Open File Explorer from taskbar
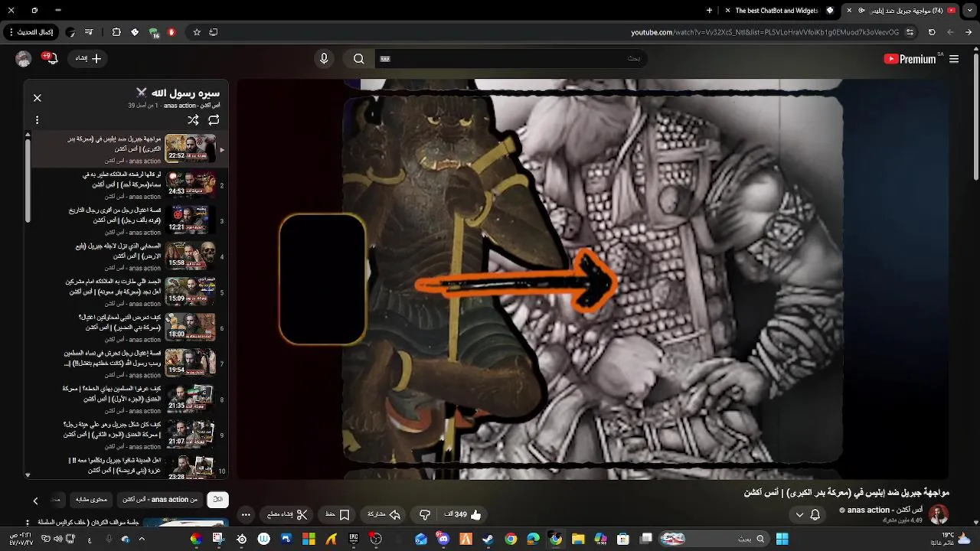Screen dimensions: 980x551 (x=578, y=539)
